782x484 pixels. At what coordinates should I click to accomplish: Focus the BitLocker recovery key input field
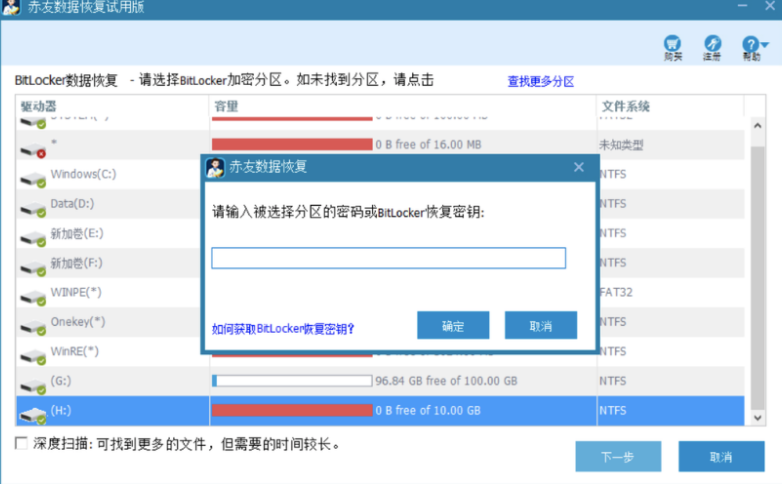point(389,258)
